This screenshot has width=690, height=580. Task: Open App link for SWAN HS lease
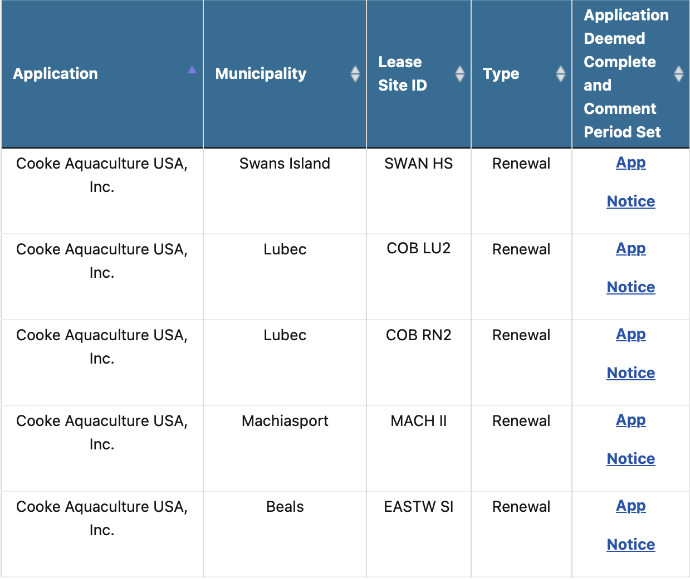(x=631, y=163)
